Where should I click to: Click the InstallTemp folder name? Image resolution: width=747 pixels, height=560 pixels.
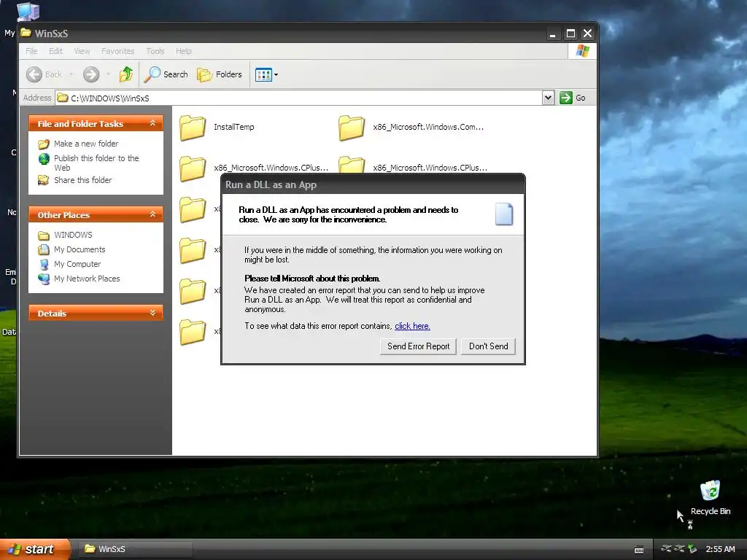pos(234,127)
